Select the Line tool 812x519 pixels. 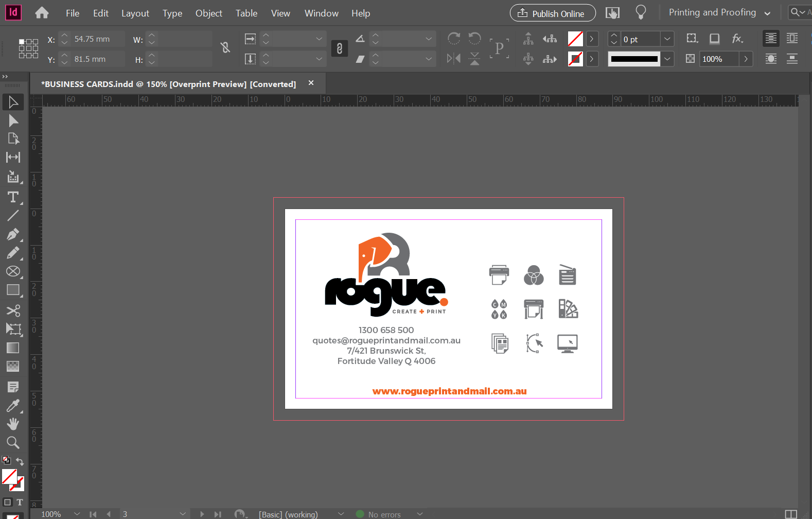[x=13, y=215]
